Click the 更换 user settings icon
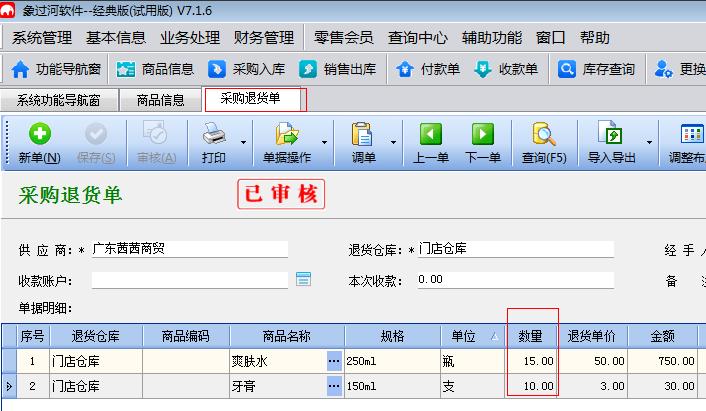 (x=663, y=69)
